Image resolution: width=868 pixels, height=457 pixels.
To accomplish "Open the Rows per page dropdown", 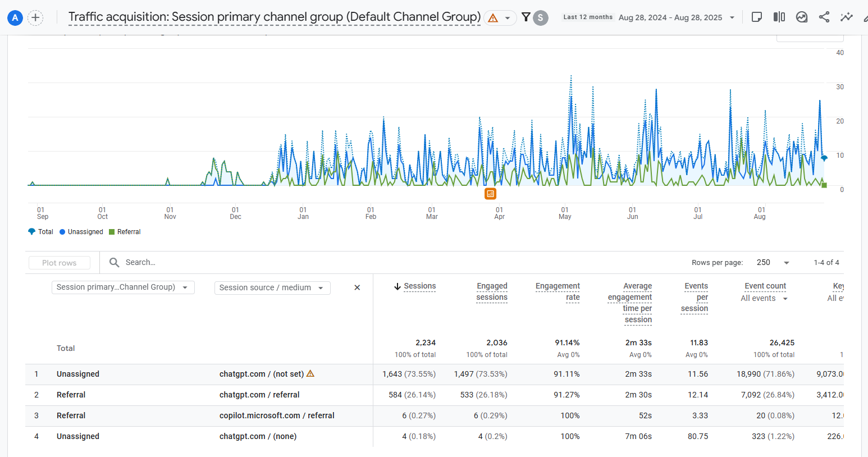I will [x=773, y=263].
